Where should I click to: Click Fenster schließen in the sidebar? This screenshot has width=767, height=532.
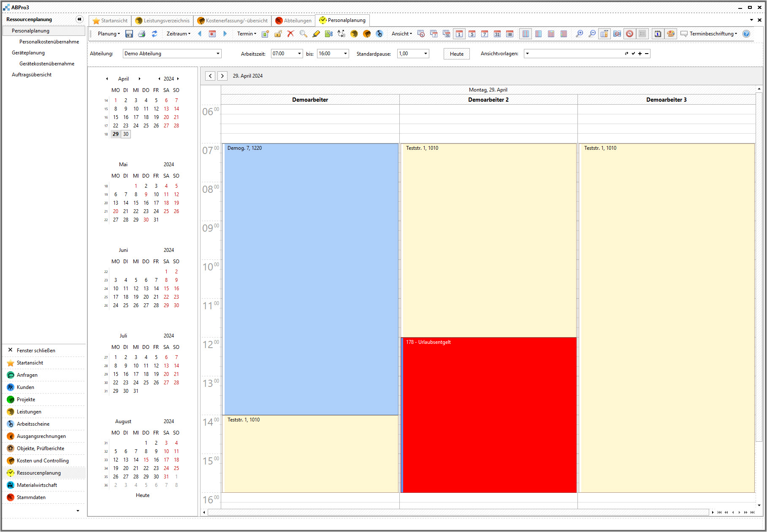point(36,351)
